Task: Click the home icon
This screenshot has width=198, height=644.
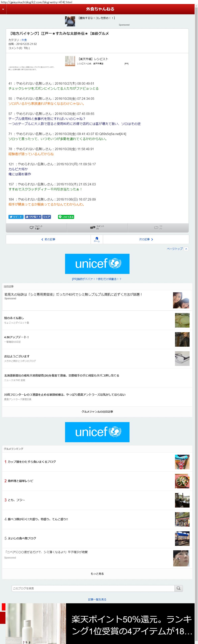Action: tap(97, 239)
